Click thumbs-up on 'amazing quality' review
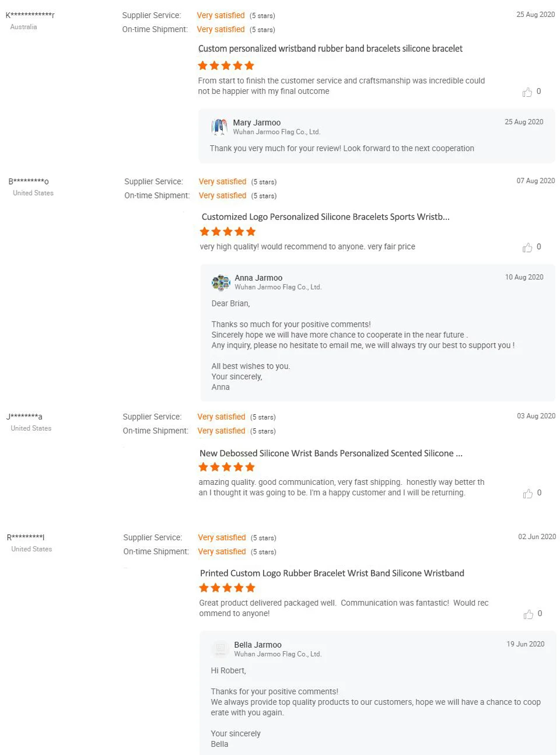The height and width of the screenshot is (755, 560). tap(528, 494)
